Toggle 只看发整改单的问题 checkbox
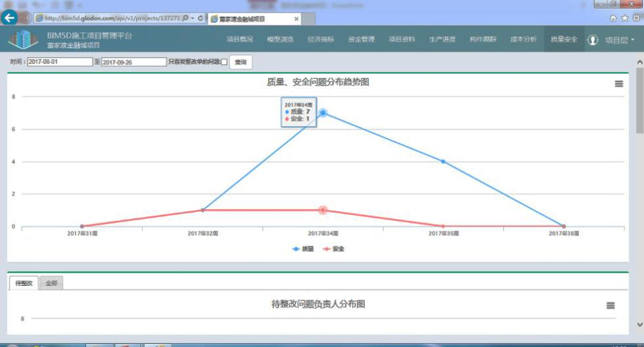 (224, 62)
